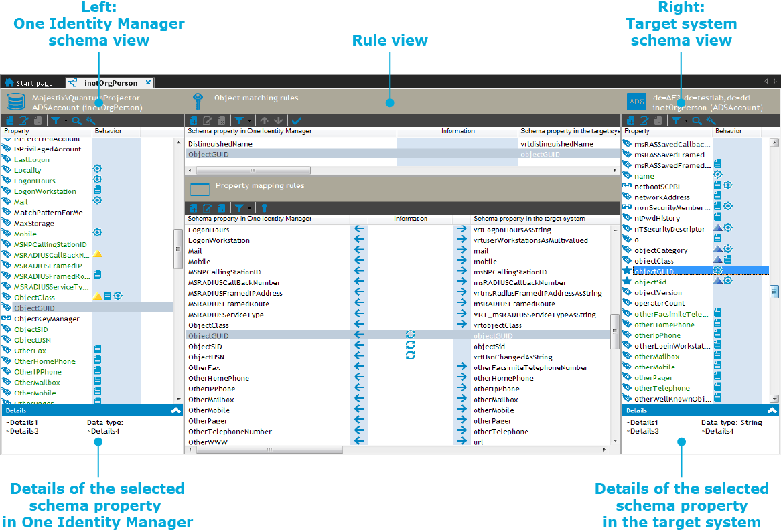Select nTSecurityDescriptor in the target system schema list
This screenshot has width=781, height=532.
(x=669, y=230)
